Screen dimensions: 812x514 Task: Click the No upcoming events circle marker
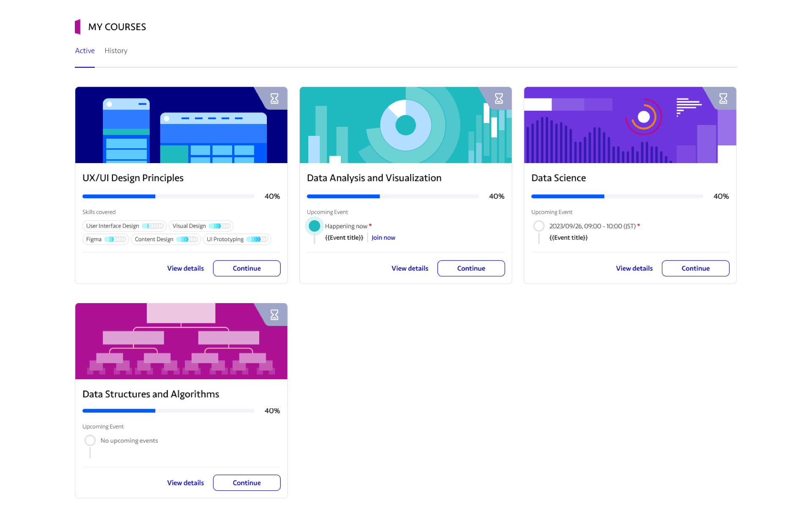tap(90, 440)
